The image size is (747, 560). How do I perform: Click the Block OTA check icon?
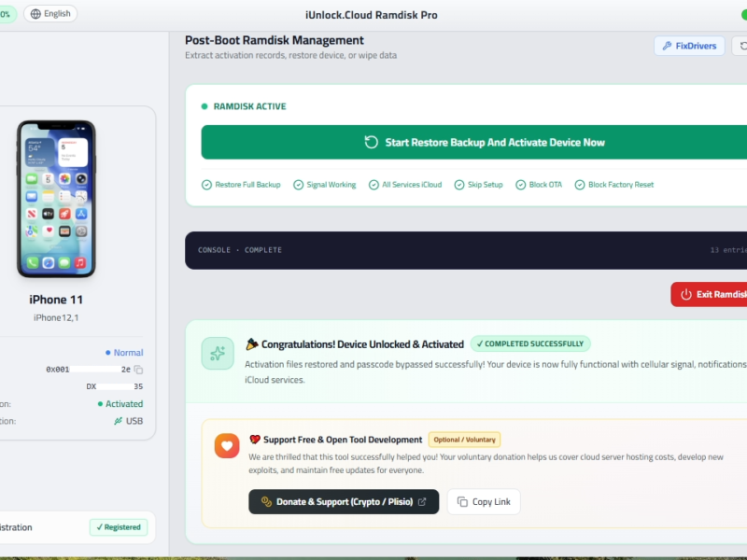click(x=521, y=185)
